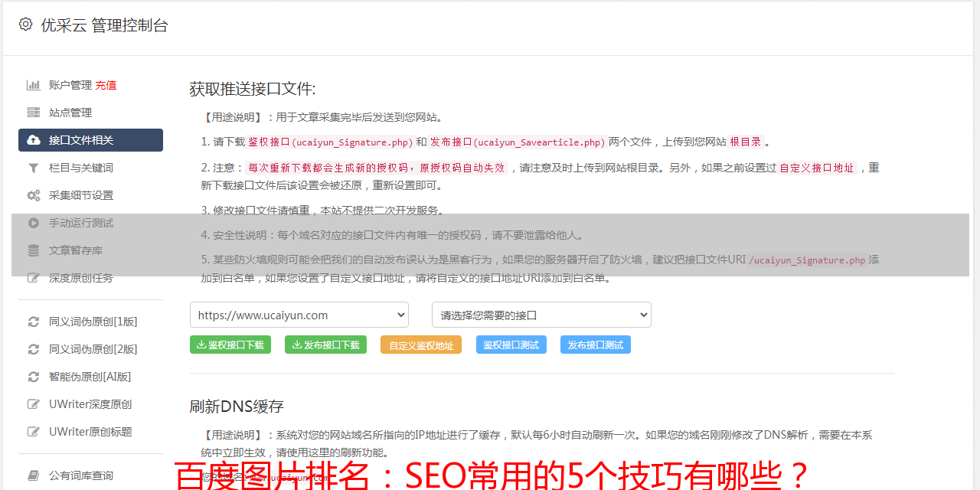Viewport: 980px width, 490px height.
Task: Click the cloud icon for 接口文件相关
Action: coord(34,140)
